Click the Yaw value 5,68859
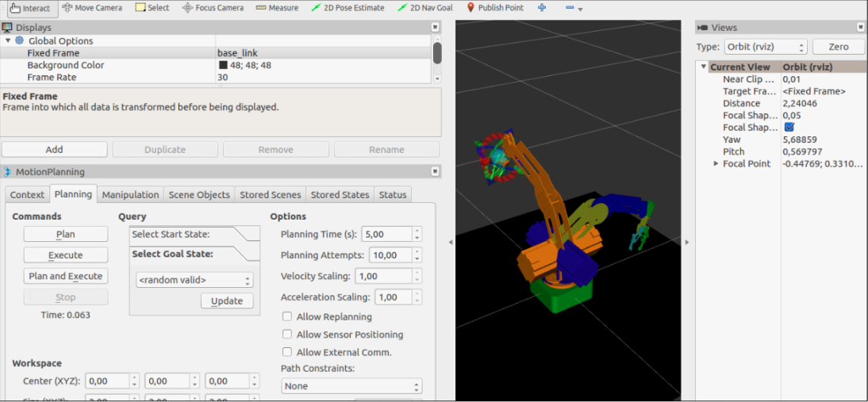This screenshot has width=868, height=402. 800,140
